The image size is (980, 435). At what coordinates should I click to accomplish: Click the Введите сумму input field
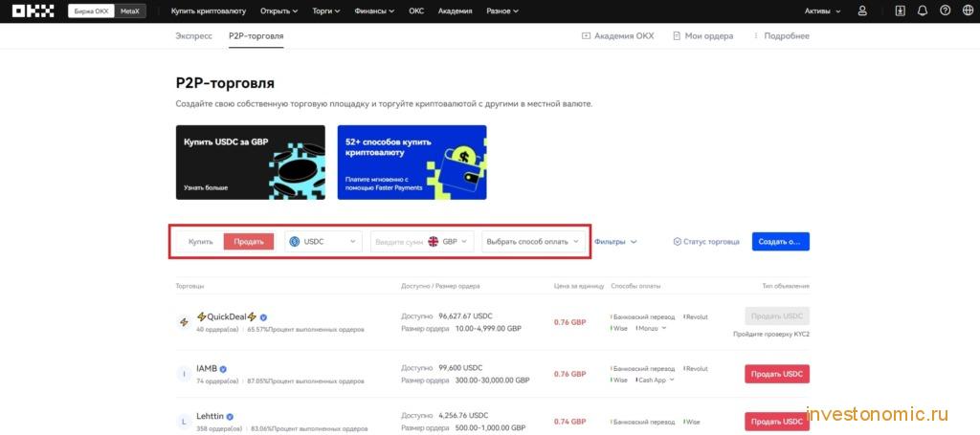click(398, 242)
